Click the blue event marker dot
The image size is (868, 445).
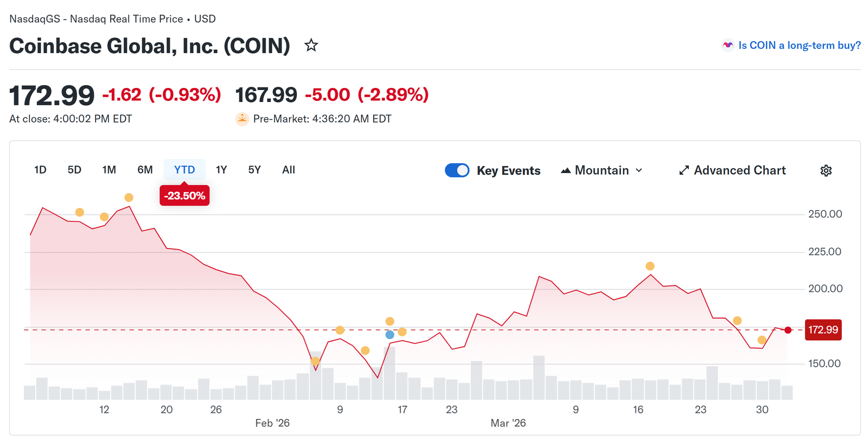click(x=390, y=335)
